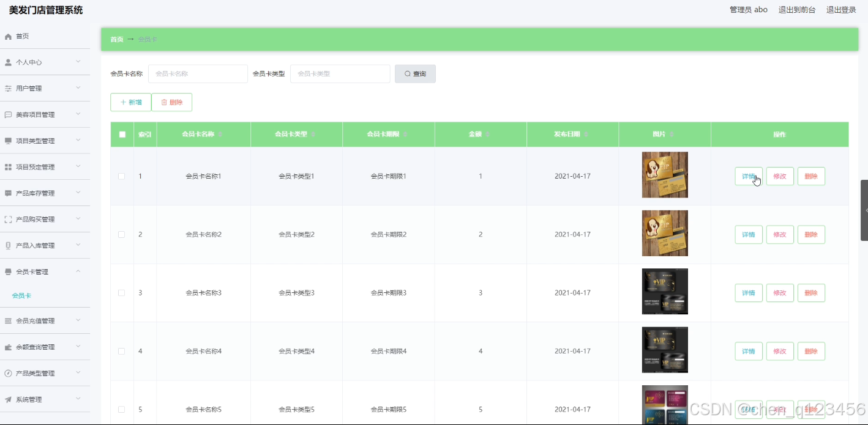The width and height of the screenshot is (868, 425).
Task: Focus the 会员卡类型 search field
Action: click(340, 74)
